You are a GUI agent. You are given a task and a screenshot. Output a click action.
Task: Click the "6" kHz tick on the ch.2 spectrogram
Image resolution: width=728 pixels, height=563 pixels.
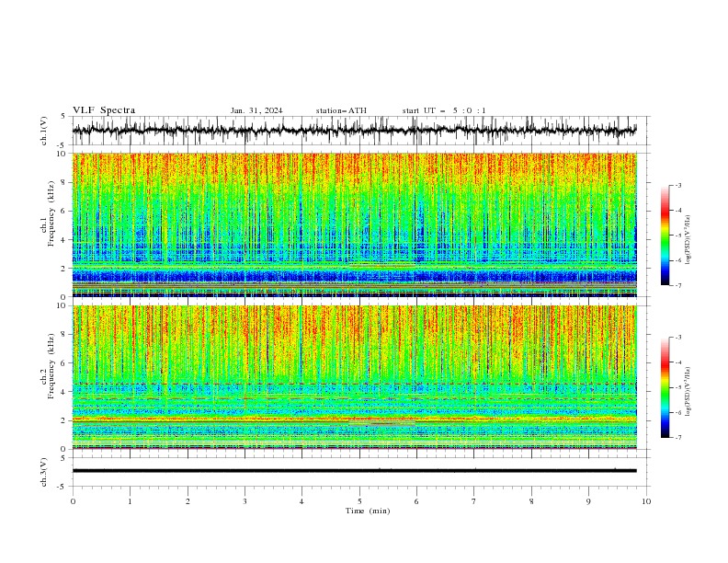(64, 363)
